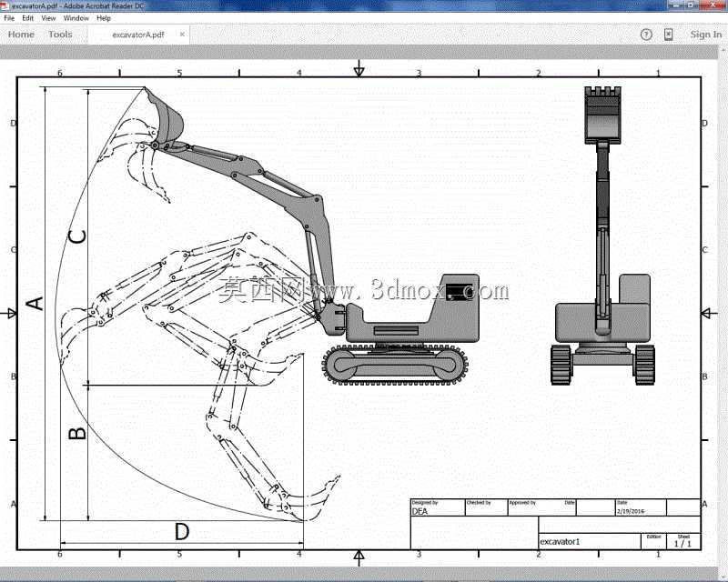This screenshot has height=582, width=728.
Task: Open the Help menu
Action: 104,18
